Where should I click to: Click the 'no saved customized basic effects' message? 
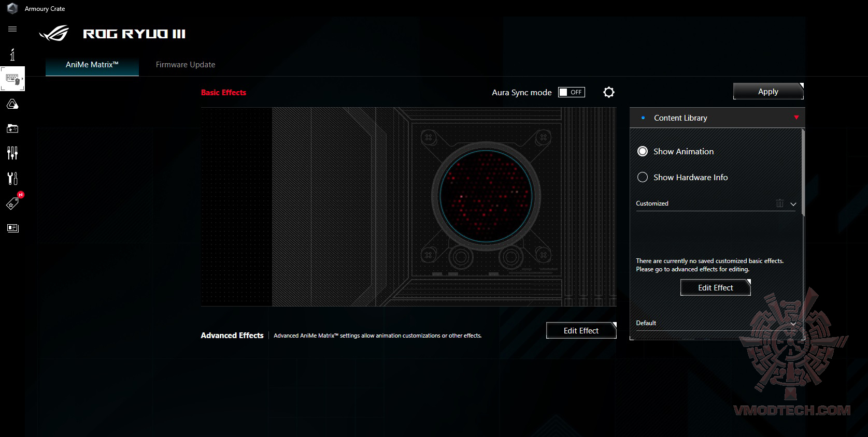[710, 265]
